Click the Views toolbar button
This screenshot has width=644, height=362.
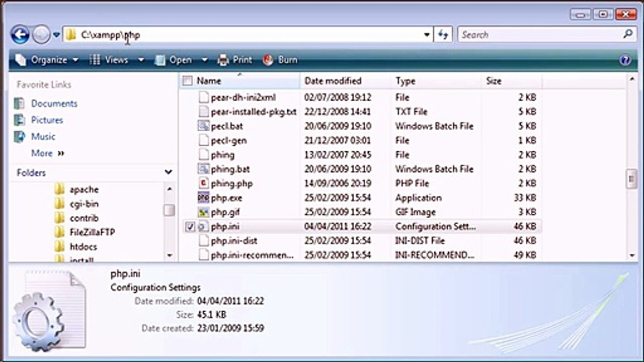110,60
